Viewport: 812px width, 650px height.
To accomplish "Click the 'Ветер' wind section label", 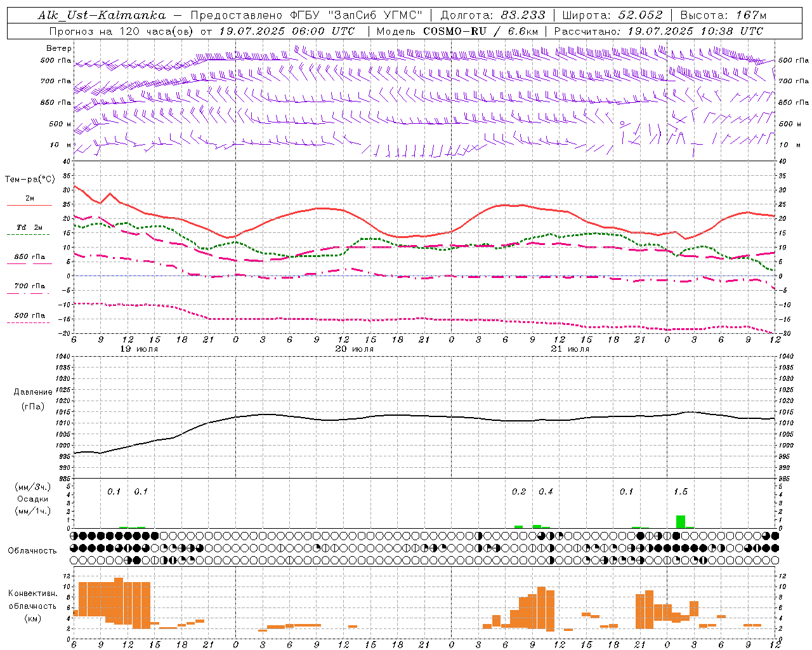I will coord(59,48).
